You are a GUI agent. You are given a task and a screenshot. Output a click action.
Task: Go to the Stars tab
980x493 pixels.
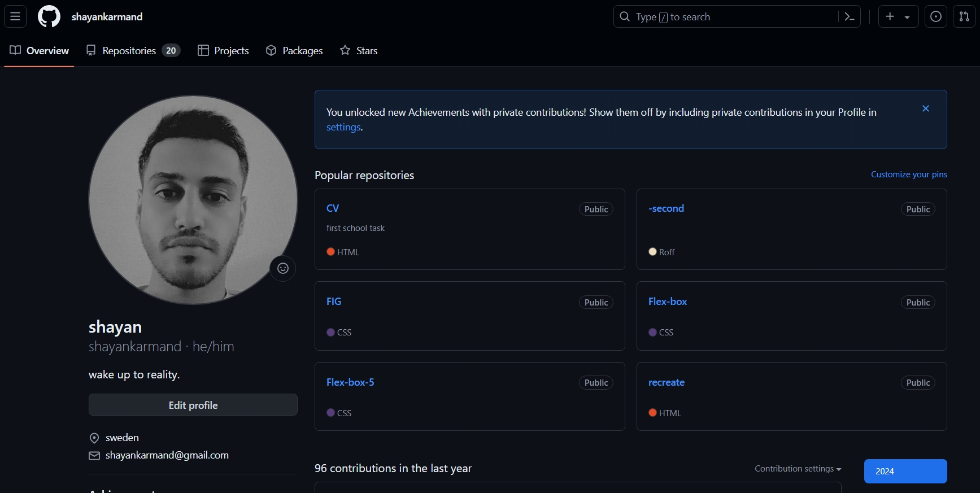click(x=359, y=51)
